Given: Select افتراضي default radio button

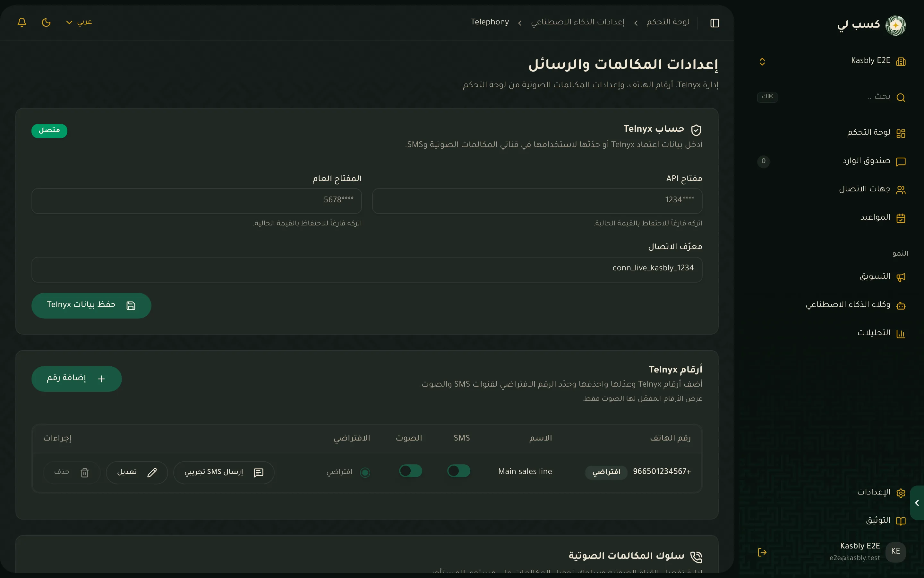Looking at the screenshot, I should click(x=365, y=472).
